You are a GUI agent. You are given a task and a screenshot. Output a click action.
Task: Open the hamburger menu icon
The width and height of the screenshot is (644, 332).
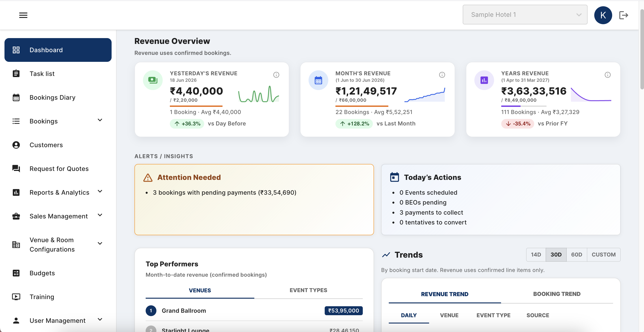23,15
